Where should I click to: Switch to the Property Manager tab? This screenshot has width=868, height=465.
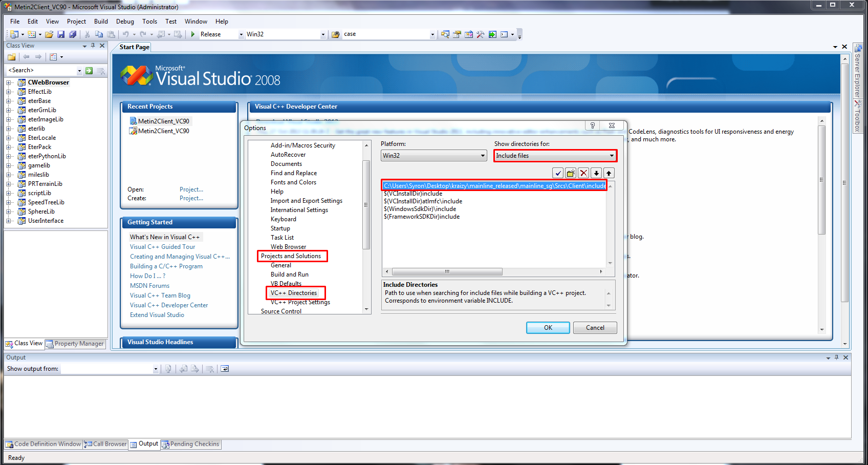[75, 344]
